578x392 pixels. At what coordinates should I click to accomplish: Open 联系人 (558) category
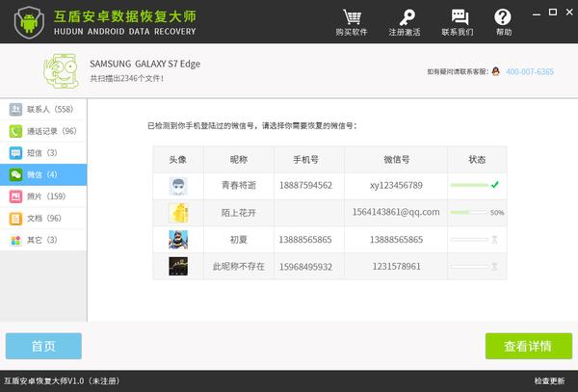43,109
